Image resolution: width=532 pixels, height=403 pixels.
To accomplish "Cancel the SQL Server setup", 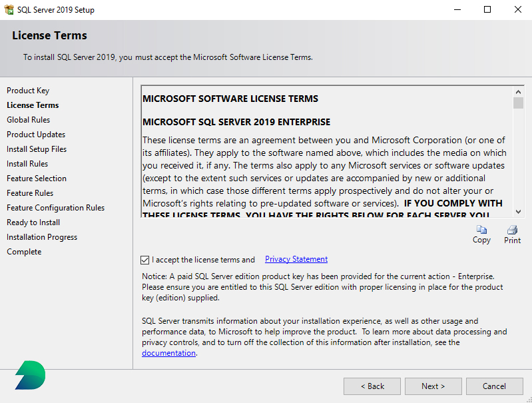I will click(x=494, y=386).
